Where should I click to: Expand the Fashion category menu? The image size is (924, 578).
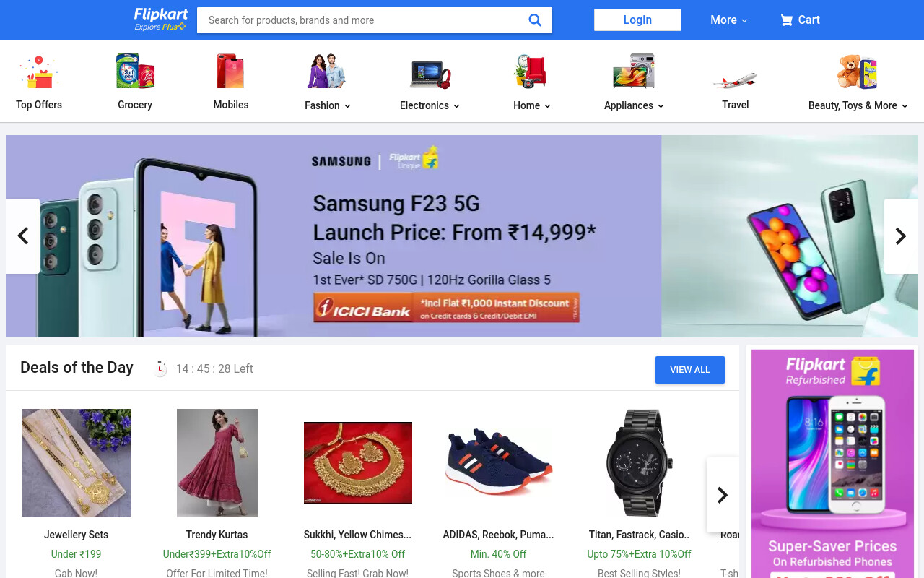coord(328,105)
